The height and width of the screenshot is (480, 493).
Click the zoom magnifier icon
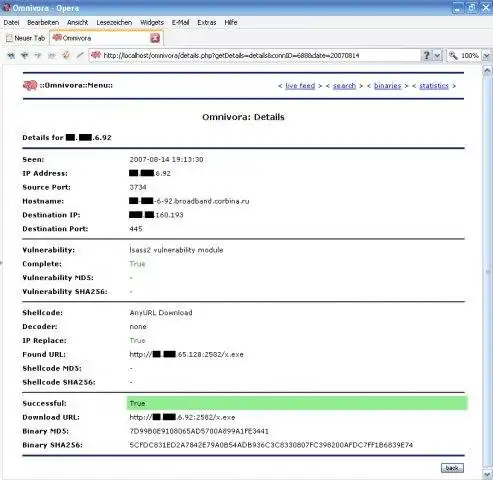pos(453,55)
